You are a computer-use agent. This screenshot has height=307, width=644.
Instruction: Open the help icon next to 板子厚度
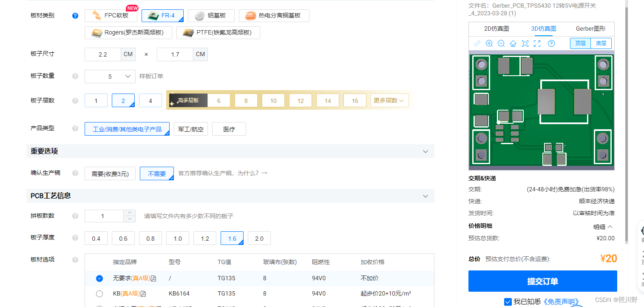(75, 238)
